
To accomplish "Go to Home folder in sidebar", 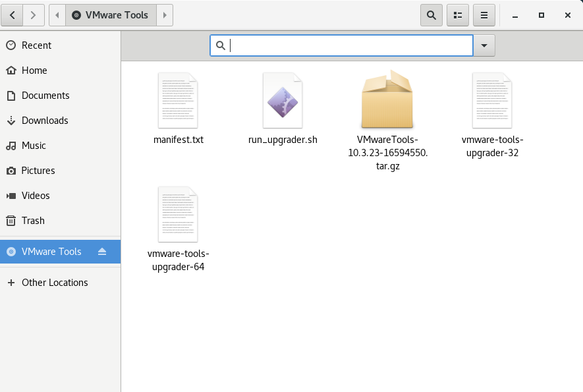I will [60, 70].
